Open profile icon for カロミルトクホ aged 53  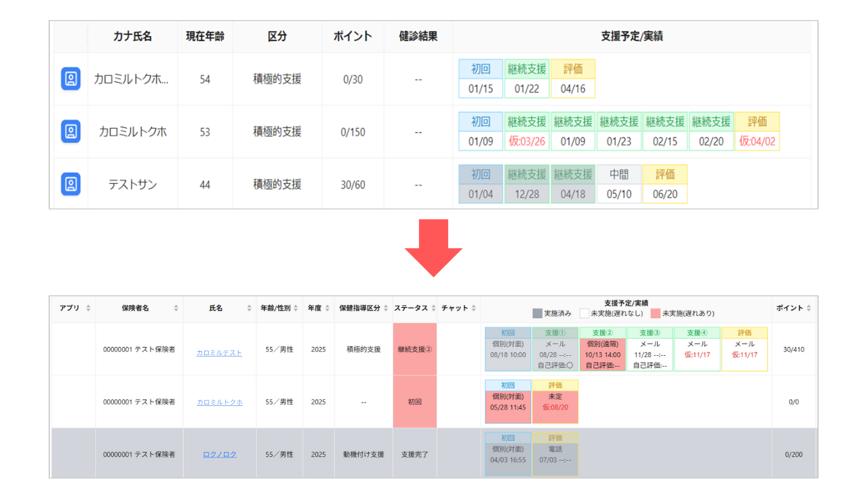click(71, 131)
